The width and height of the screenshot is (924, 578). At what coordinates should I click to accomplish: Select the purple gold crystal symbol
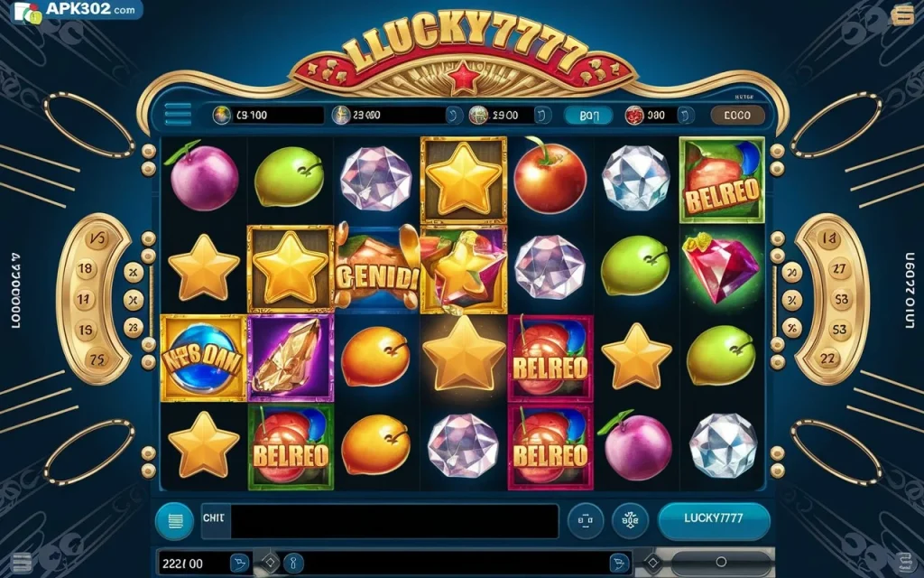click(290, 358)
